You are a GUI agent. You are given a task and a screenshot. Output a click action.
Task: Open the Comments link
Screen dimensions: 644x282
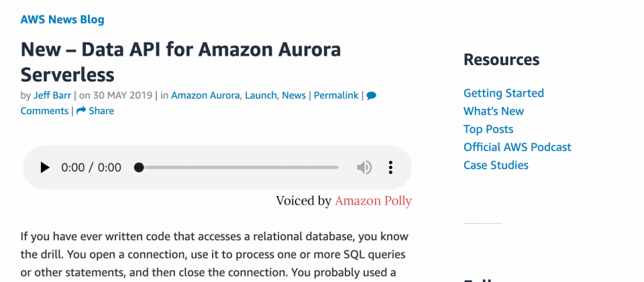[44, 111]
